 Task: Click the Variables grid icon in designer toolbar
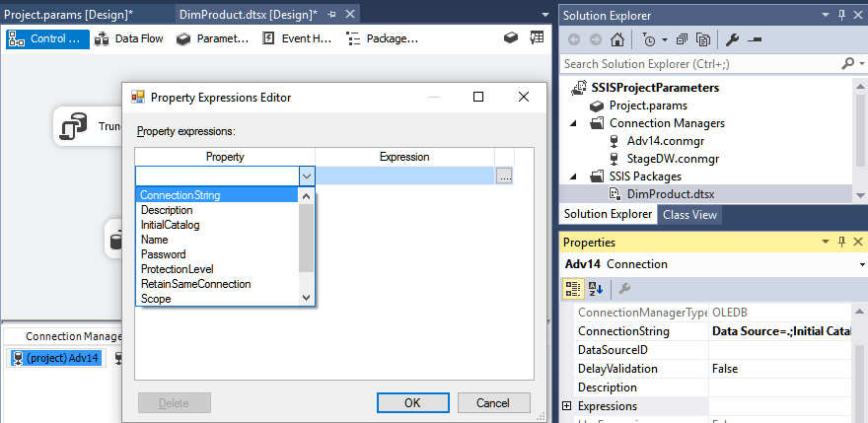(x=537, y=38)
